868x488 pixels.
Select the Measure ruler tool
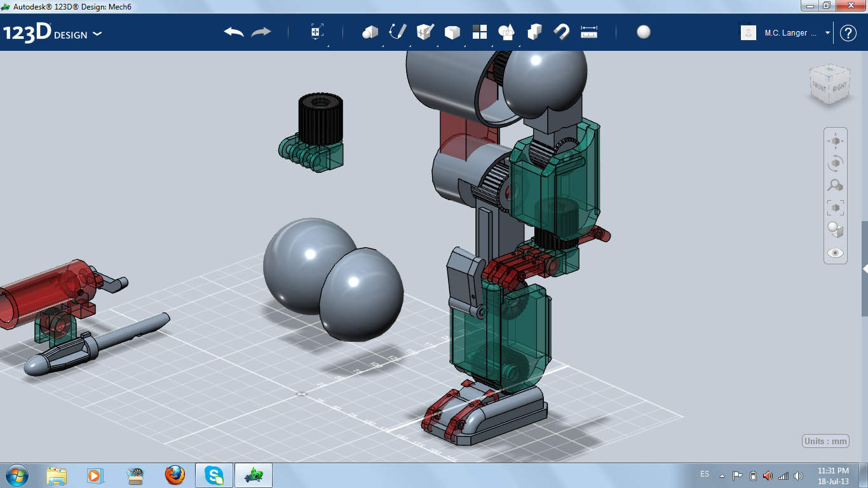[590, 32]
